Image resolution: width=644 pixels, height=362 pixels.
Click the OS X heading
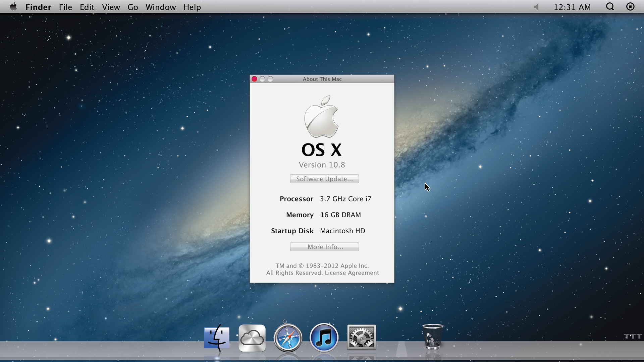(321, 150)
